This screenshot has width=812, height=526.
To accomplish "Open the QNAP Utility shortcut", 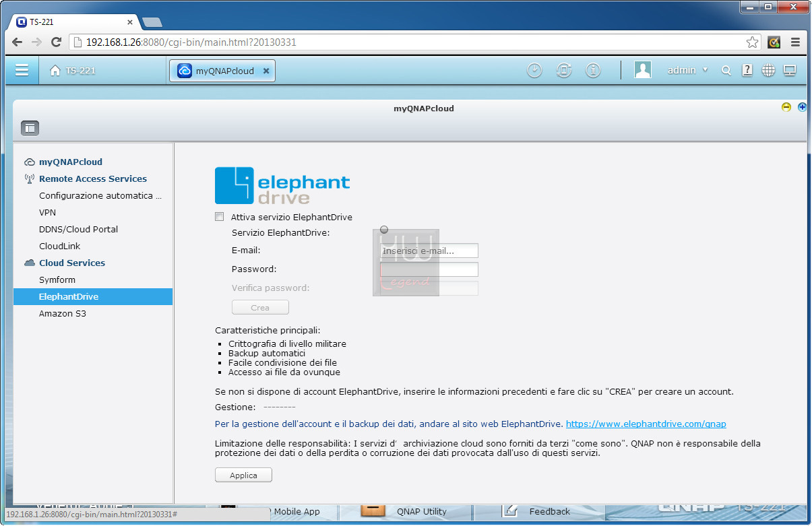I will coord(422,511).
